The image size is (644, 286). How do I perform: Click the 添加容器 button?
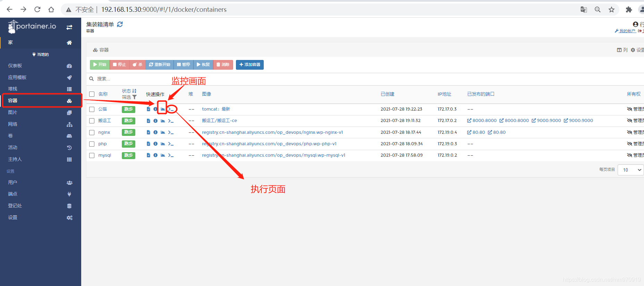[x=250, y=65]
